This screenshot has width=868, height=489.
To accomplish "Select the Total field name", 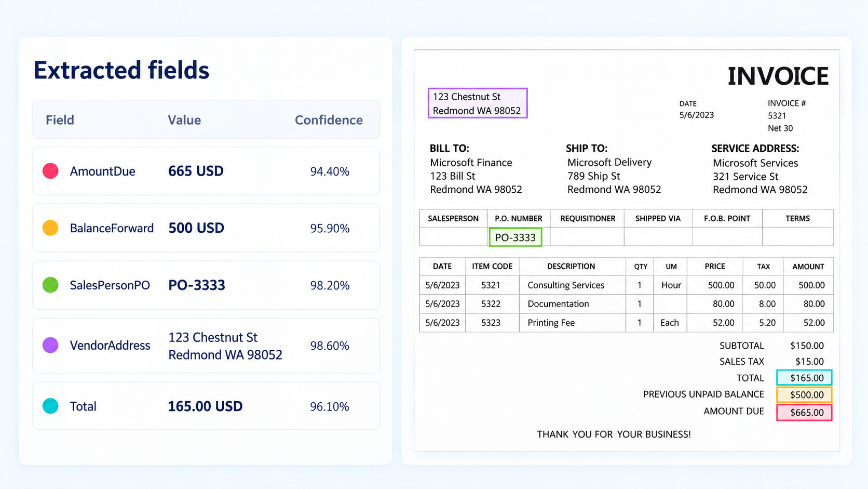I will tap(83, 406).
